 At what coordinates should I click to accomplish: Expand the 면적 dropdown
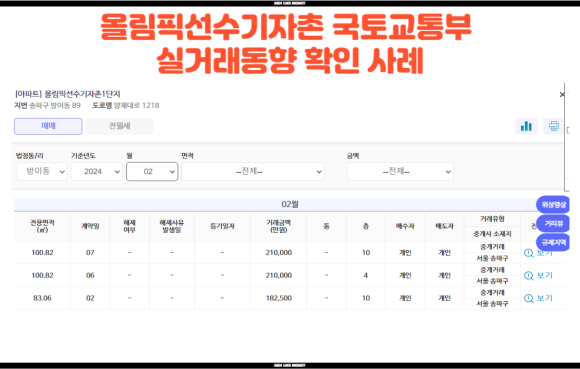(253, 172)
